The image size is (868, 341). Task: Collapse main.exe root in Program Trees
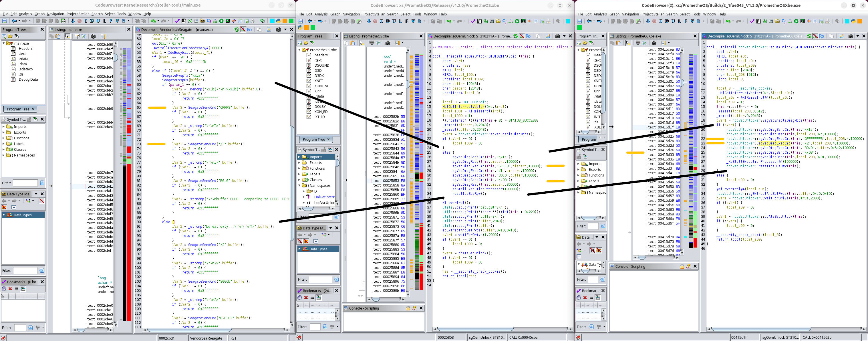(4, 43)
